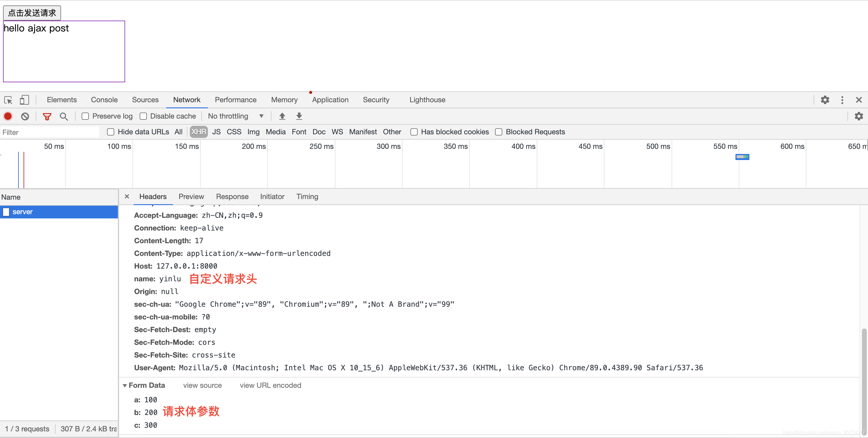Click the 1 / 3 requests status text
The width and height of the screenshot is (868, 438).
(27, 429)
